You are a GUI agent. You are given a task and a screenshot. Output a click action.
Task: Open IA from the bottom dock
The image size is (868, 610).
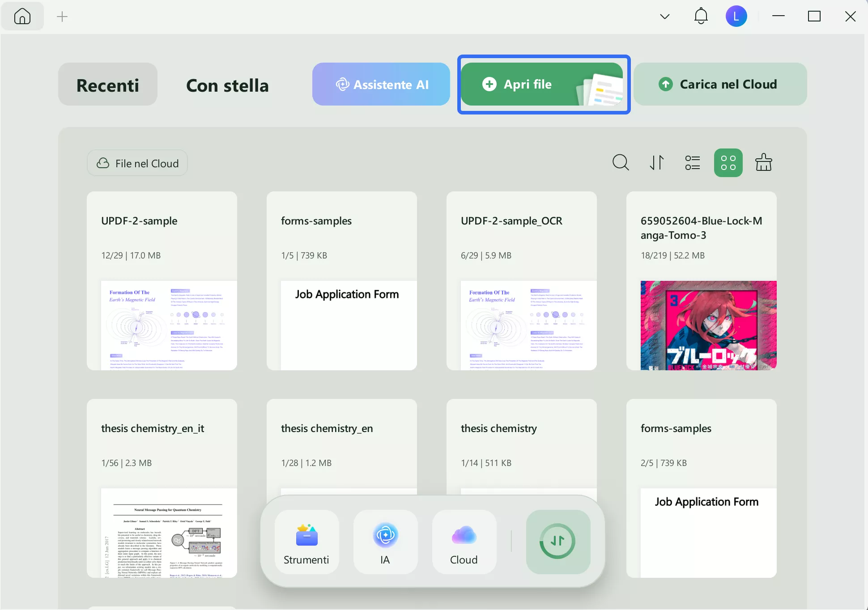click(x=385, y=542)
